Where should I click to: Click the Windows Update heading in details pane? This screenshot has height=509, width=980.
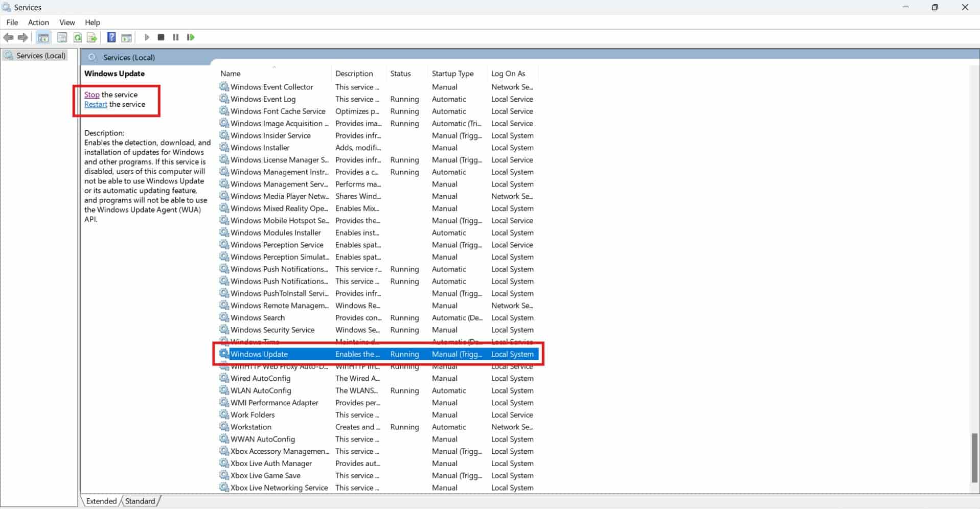tap(115, 74)
